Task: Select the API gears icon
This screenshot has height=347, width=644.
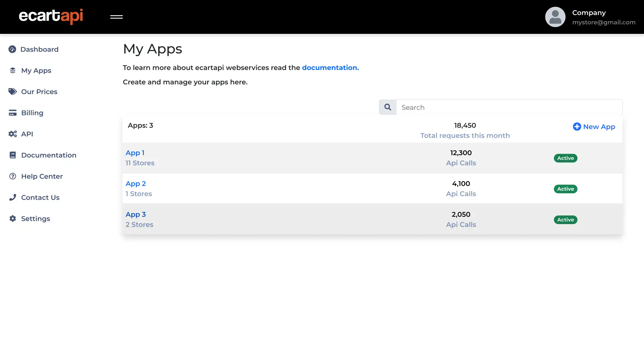Action: (x=12, y=134)
